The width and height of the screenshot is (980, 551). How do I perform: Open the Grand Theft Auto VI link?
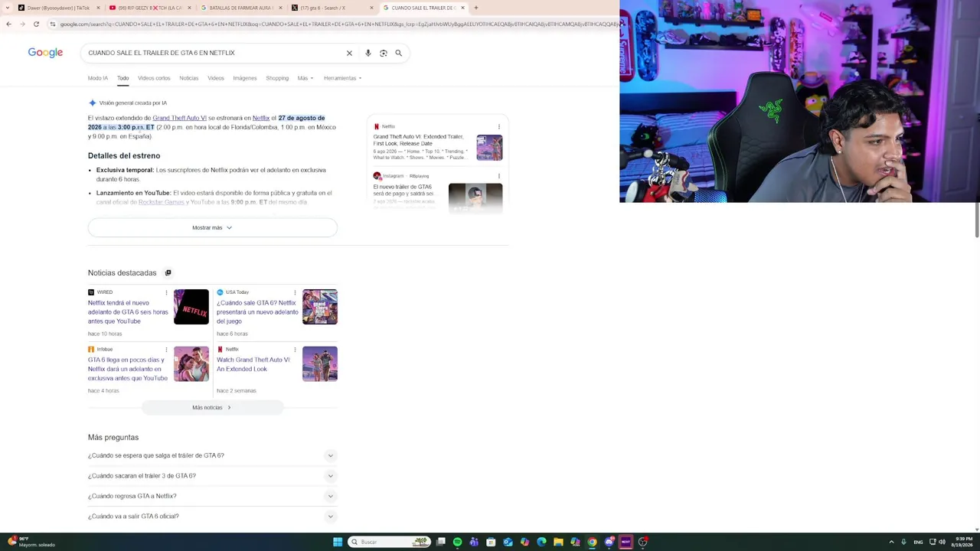coord(179,118)
